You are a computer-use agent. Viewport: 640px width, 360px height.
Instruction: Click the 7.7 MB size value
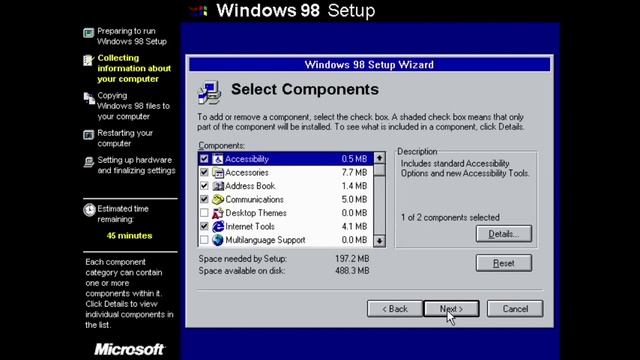354,172
